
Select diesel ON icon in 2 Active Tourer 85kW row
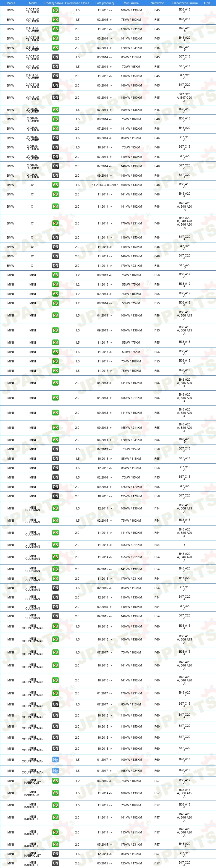[56, 57]
